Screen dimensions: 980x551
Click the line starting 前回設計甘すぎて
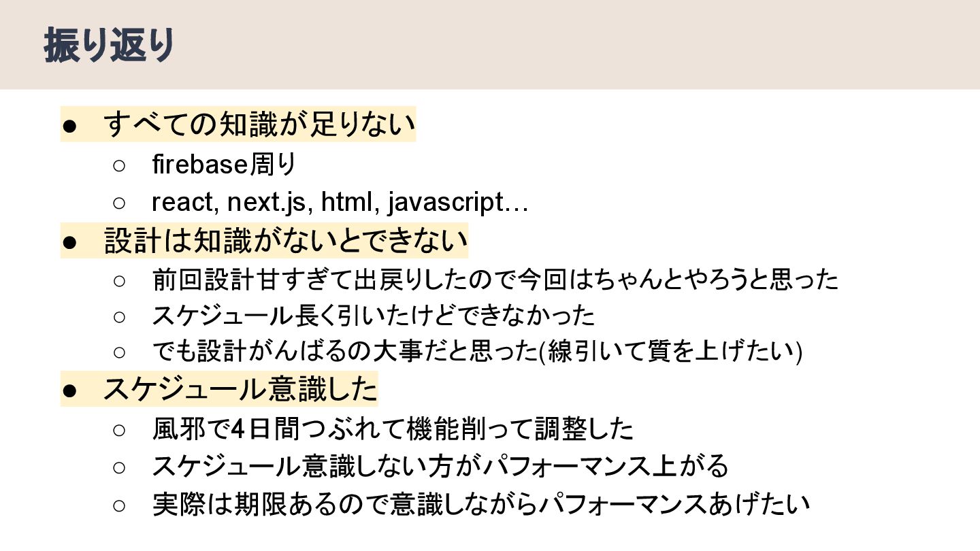(495, 280)
